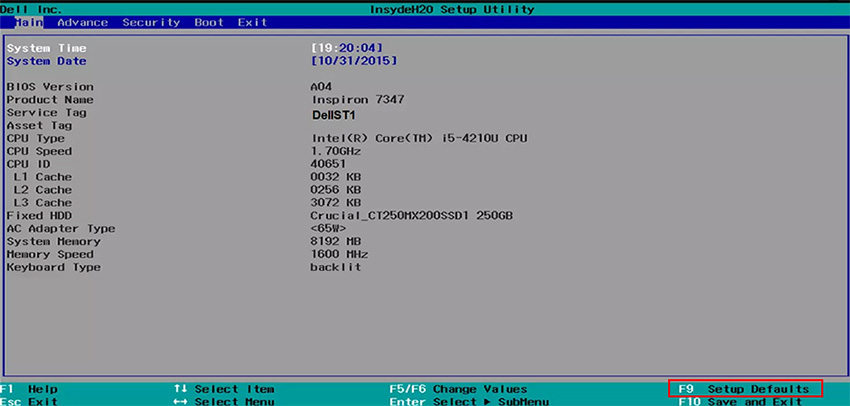This screenshot has height=406, width=850.
Task: Select the Boot menu tab
Action: tap(209, 22)
